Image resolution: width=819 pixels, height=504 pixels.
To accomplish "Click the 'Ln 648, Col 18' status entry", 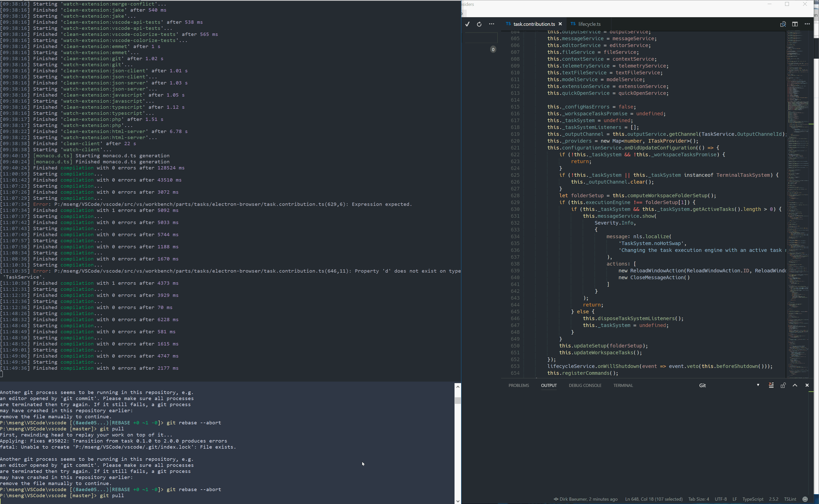I will 654,499.
